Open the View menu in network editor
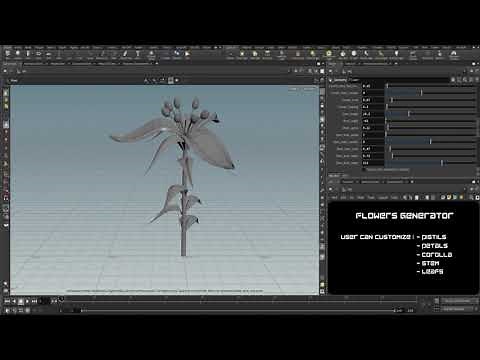 click(x=361, y=198)
